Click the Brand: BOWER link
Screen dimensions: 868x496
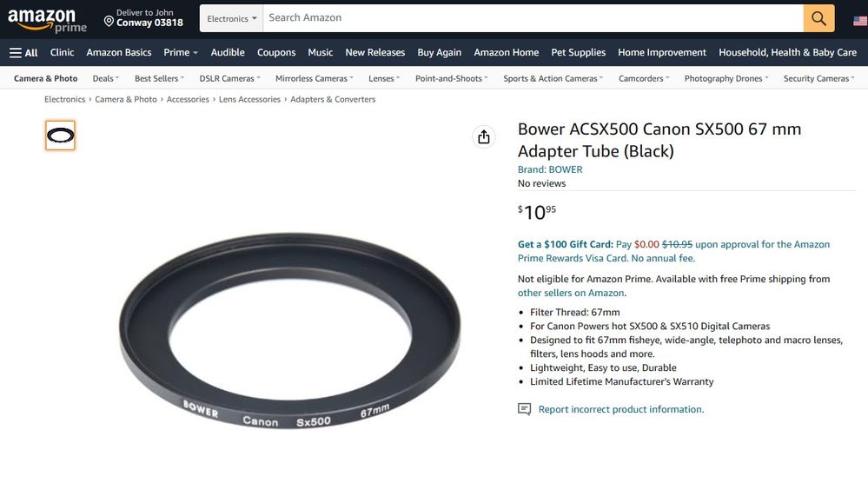[x=550, y=169]
